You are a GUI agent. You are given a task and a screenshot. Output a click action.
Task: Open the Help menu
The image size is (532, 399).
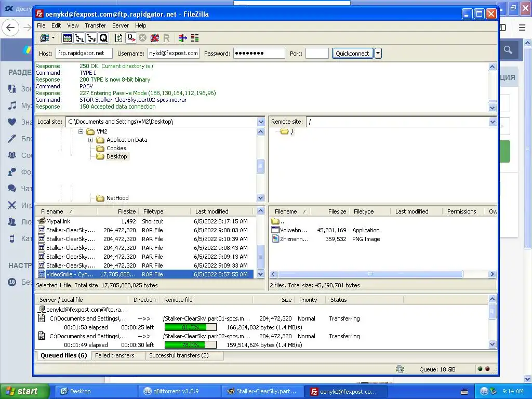click(140, 25)
